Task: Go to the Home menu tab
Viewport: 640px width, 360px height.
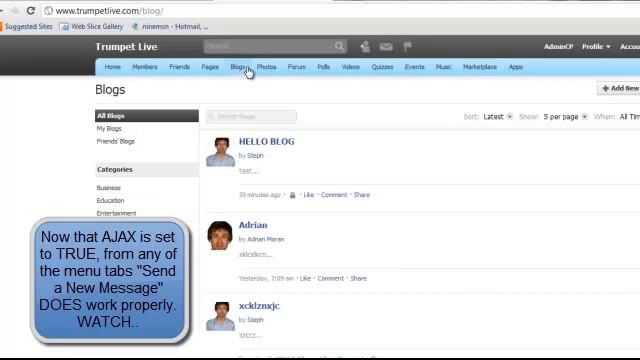Action: (112, 67)
